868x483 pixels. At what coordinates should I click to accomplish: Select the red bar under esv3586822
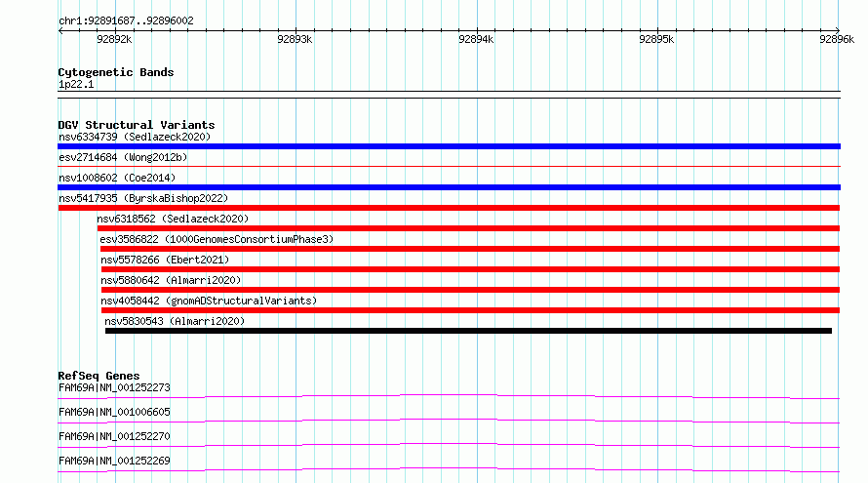click(x=470, y=249)
